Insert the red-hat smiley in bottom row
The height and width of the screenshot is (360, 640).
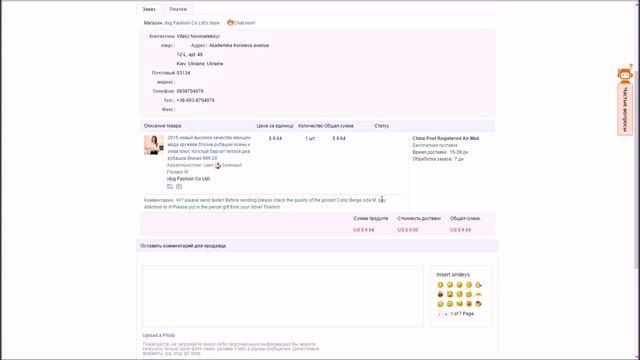tap(478, 304)
